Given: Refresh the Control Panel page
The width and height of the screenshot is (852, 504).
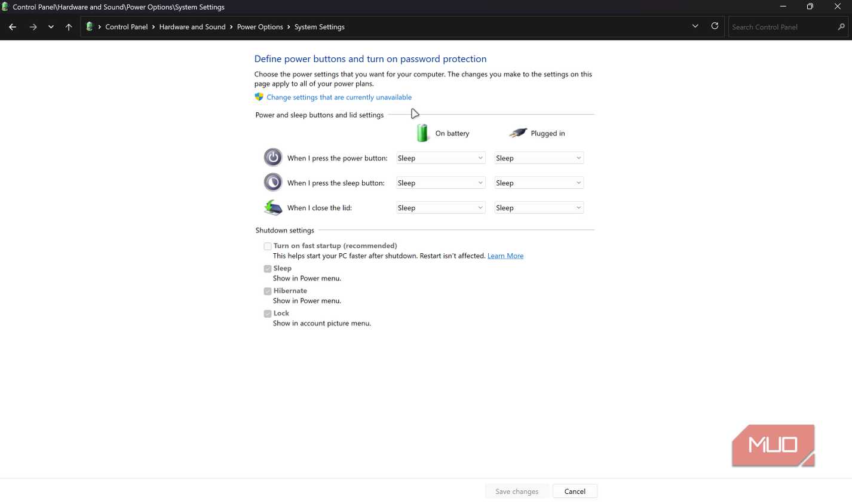Looking at the screenshot, I should [715, 26].
